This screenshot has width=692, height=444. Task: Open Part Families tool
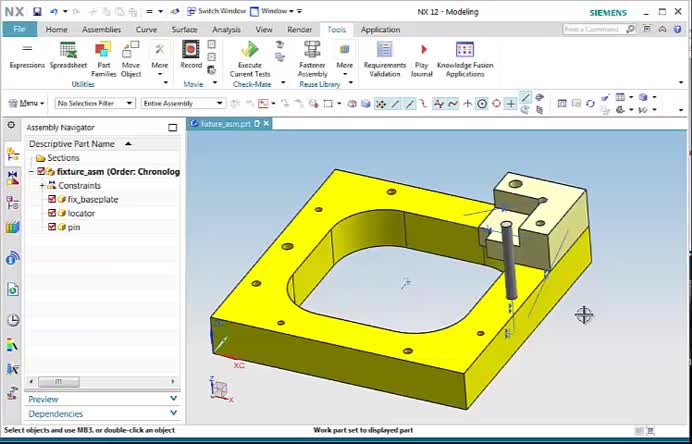[103, 59]
